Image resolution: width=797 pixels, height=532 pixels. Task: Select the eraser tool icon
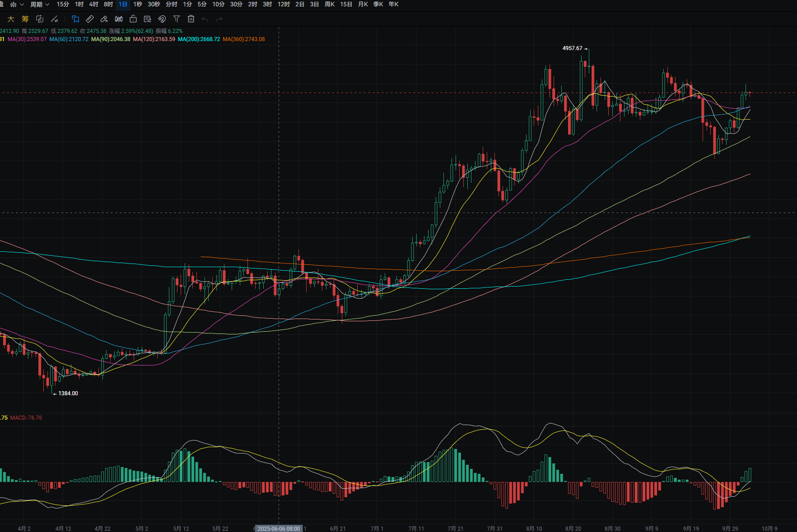tap(104, 19)
